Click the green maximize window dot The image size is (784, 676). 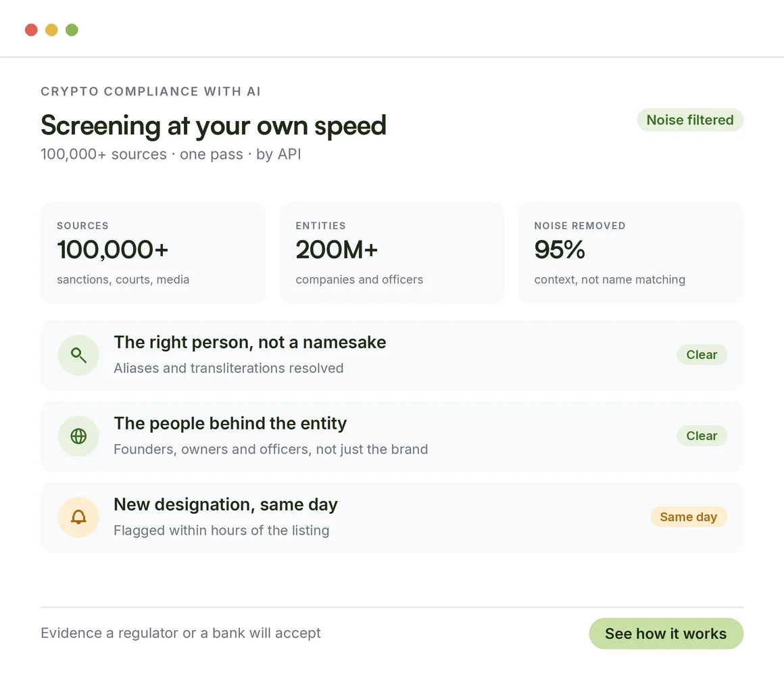72,30
